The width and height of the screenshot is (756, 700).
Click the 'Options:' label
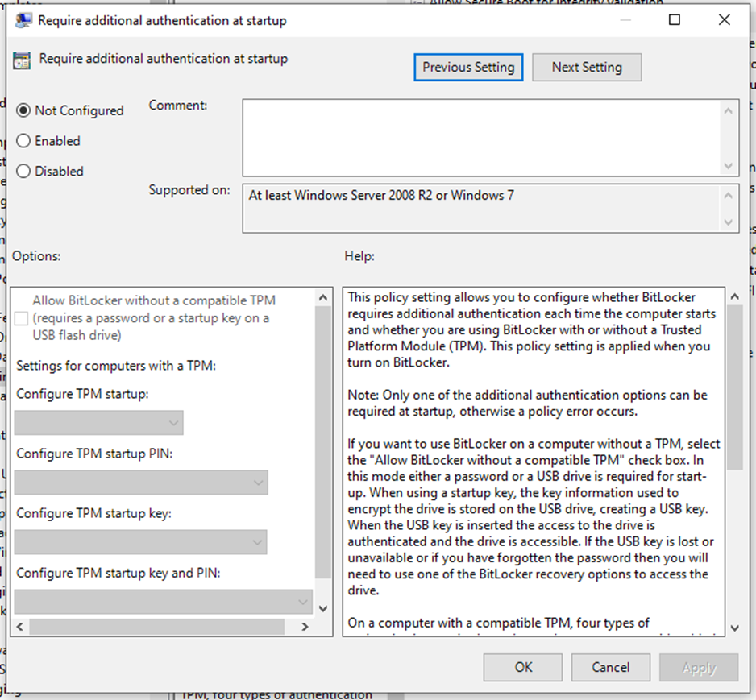(36, 256)
